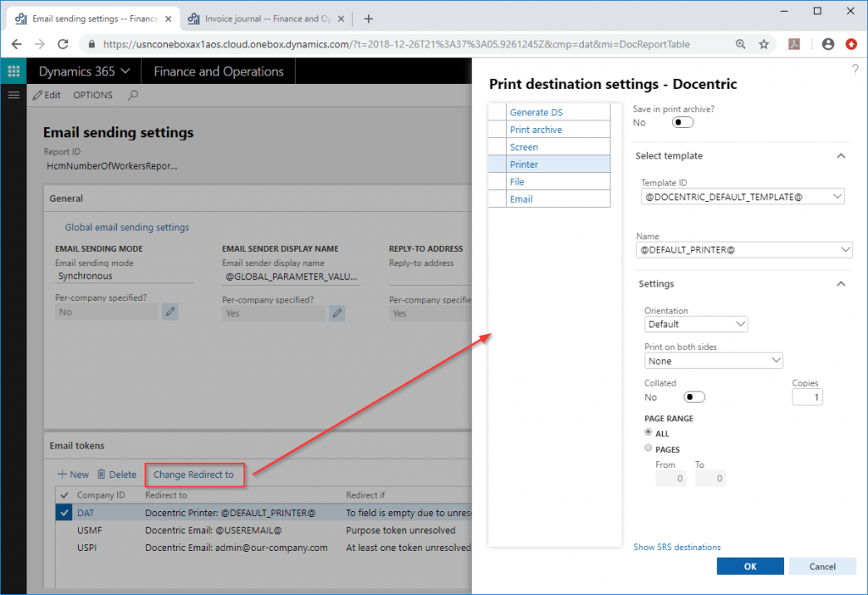This screenshot has height=595, width=868.
Task: Open Dynamics 365 dropdown menu
Action: tap(84, 71)
